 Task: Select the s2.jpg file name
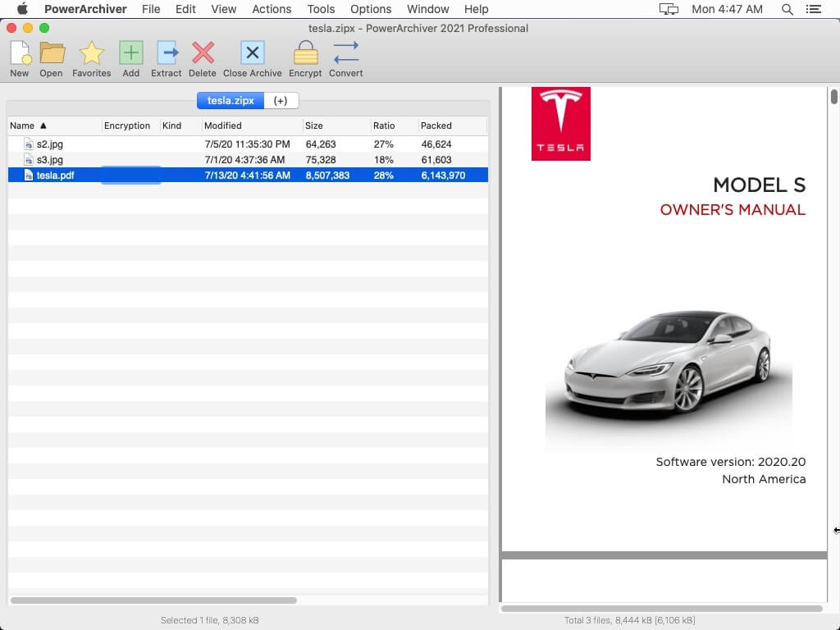point(50,144)
